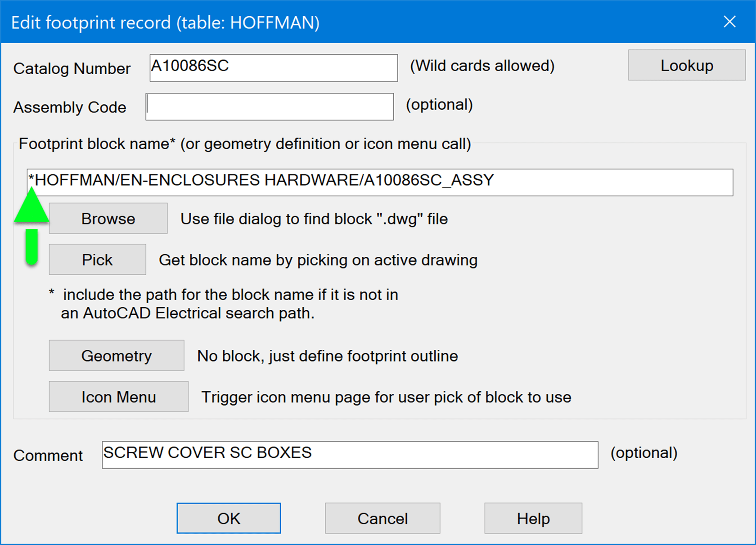The height and width of the screenshot is (545, 756).
Task: Open the Browse file dialog button
Action: pos(108,219)
